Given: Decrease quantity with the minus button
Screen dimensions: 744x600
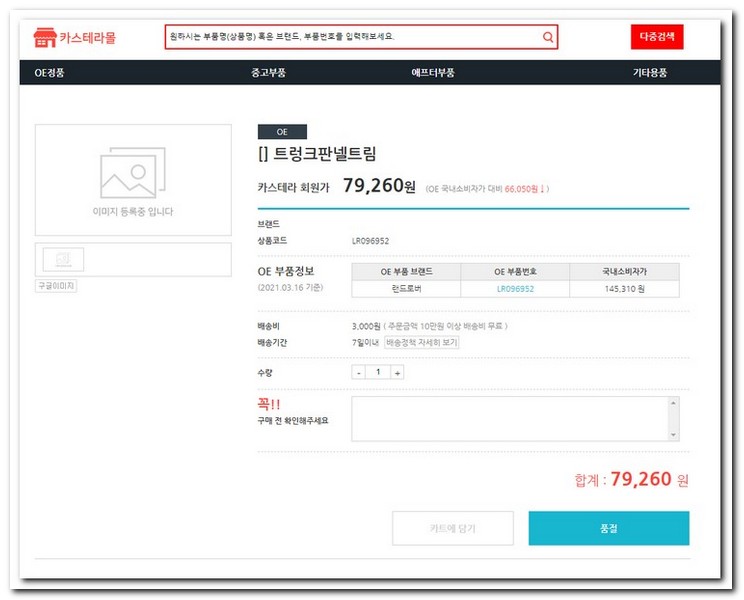Looking at the screenshot, I should [x=359, y=372].
